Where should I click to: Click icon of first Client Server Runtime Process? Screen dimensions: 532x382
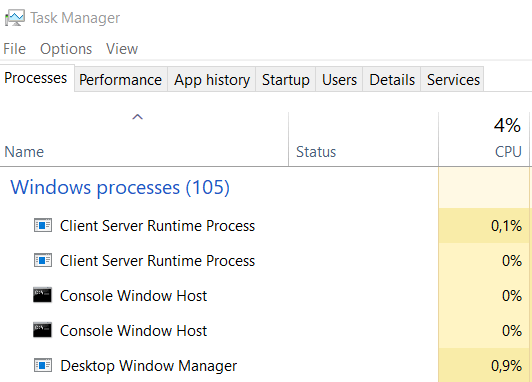(x=43, y=225)
